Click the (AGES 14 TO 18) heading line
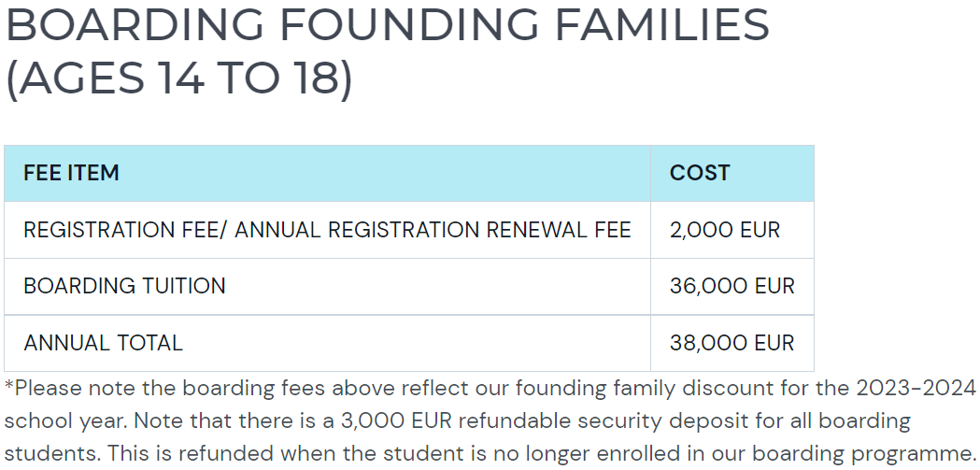Viewport: 980px width, 470px height. (178, 78)
